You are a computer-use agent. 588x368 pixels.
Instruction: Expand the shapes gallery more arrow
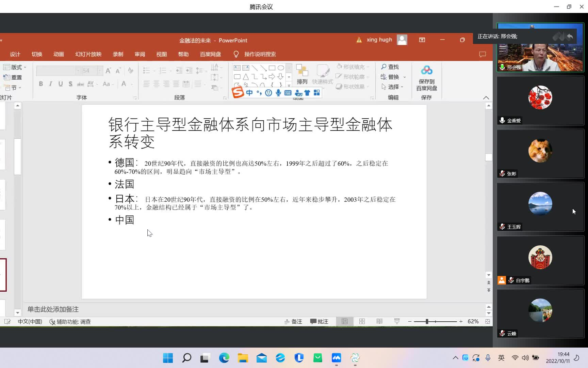289,86
